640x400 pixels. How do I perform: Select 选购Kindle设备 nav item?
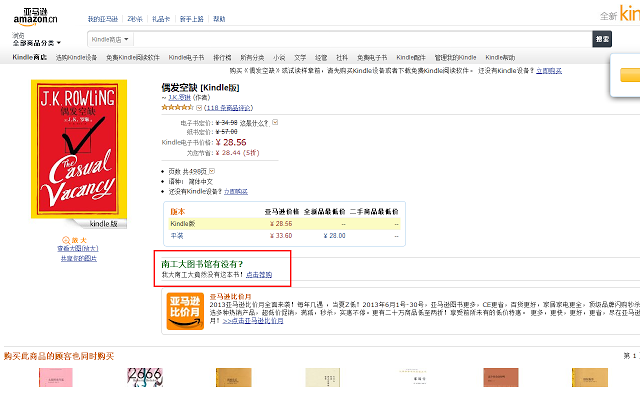coord(76,58)
